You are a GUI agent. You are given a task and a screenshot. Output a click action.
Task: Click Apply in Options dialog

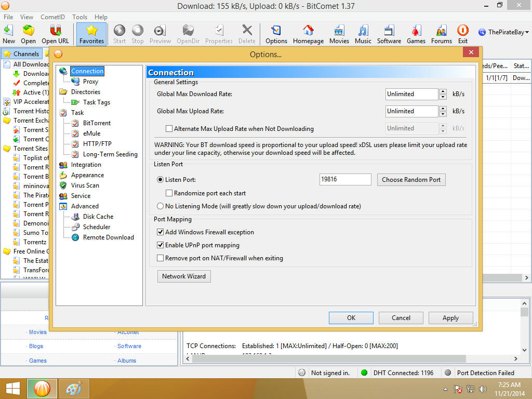click(x=450, y=318)
